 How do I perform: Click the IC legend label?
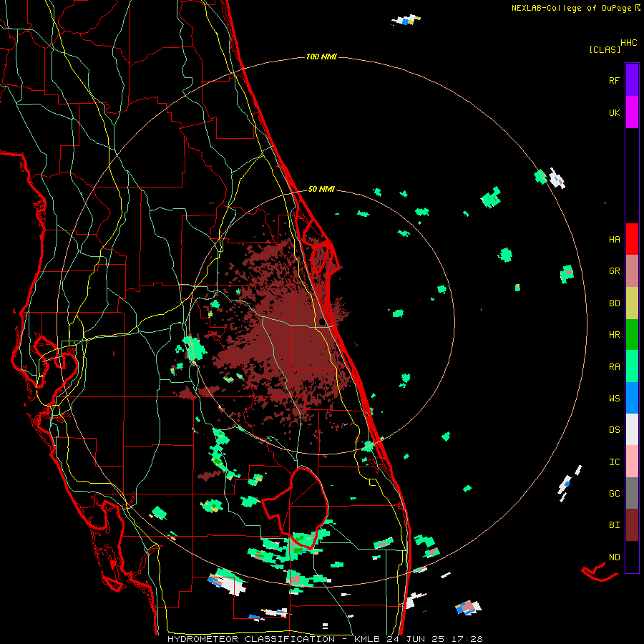coord(614,462)
